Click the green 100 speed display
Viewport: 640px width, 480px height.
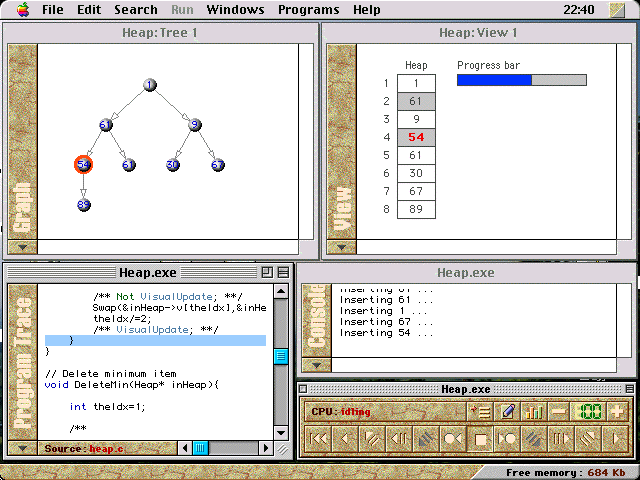coord(588,411)
